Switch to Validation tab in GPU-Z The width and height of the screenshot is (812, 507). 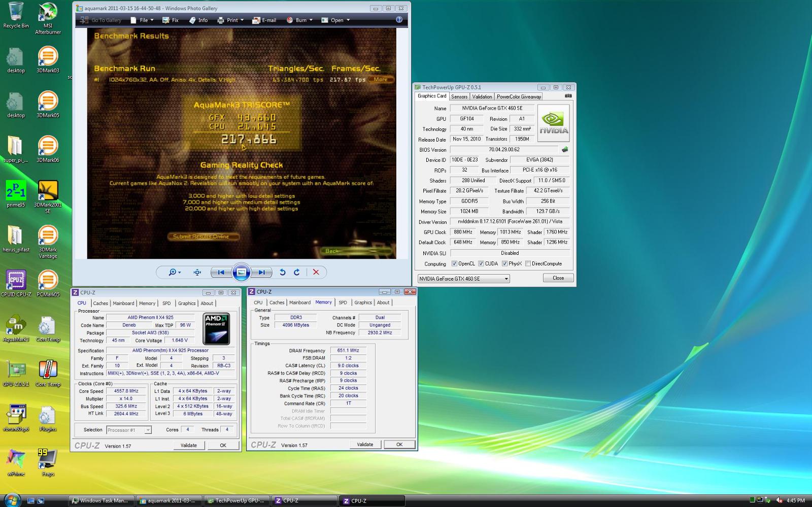click(482, 96)
